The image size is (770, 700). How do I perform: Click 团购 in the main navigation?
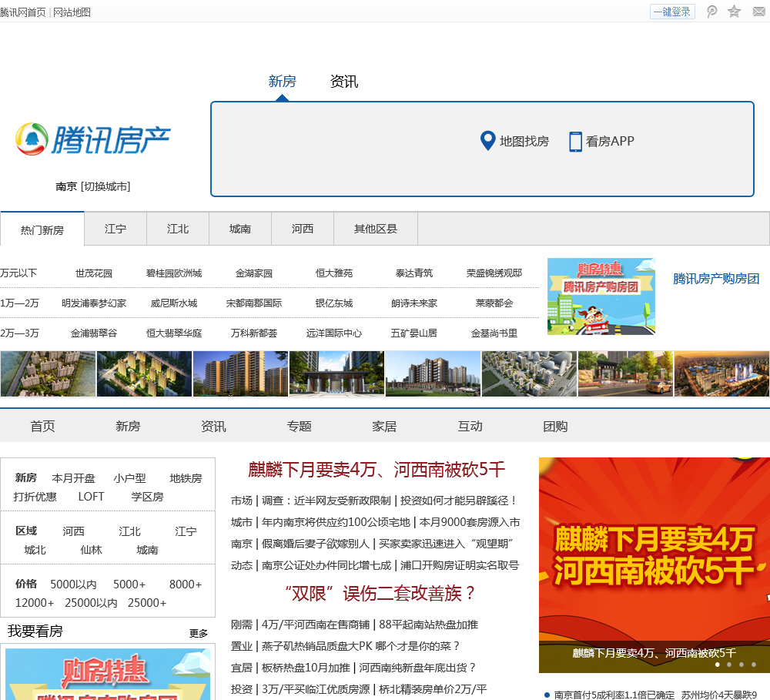coord(555,426)
